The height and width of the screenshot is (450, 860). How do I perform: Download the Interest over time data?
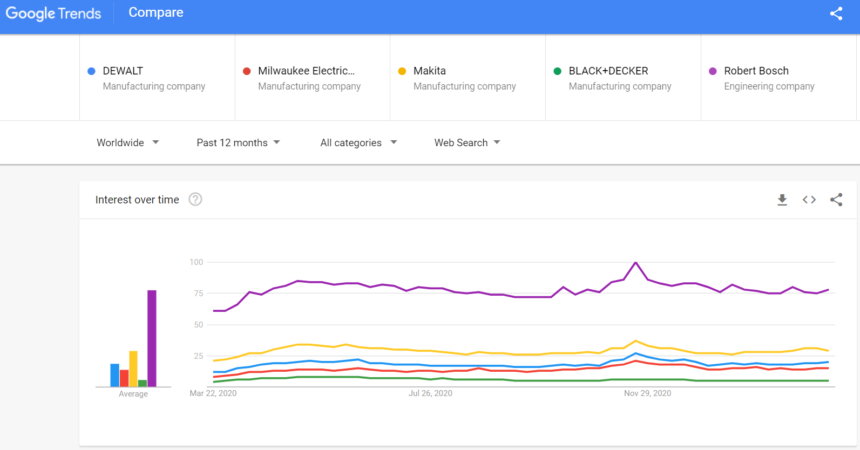click(x=782, y=200)
